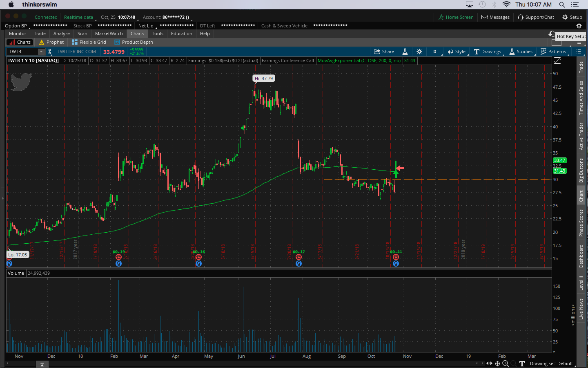Open the Apple menu
This screenshot has height=368, width=588.
(11, 4)
